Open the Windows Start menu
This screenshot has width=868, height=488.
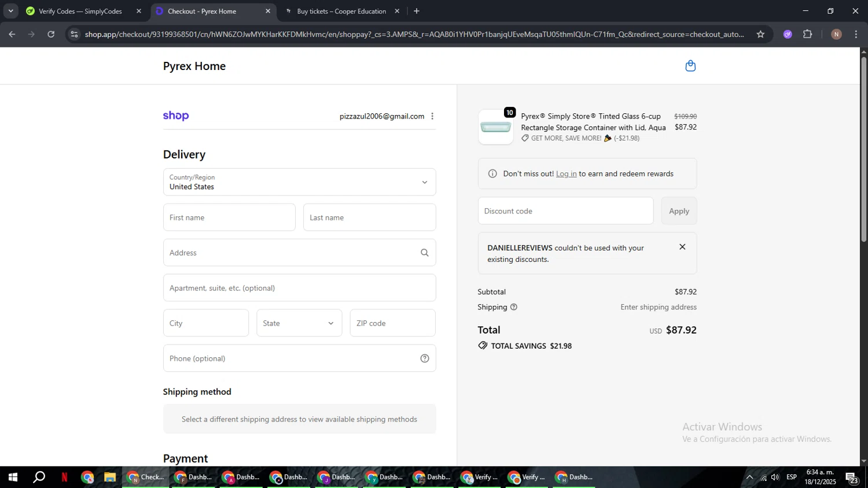point(13,477)
